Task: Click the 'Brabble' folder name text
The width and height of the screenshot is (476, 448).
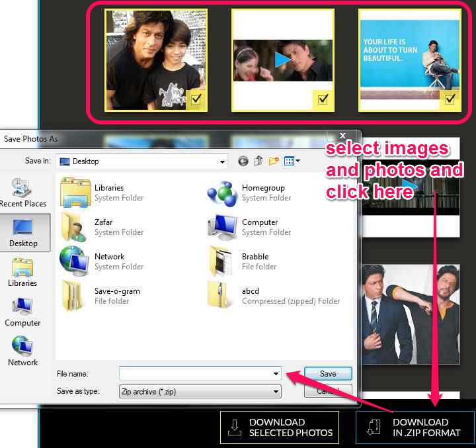Action: [x=255, y=257]
